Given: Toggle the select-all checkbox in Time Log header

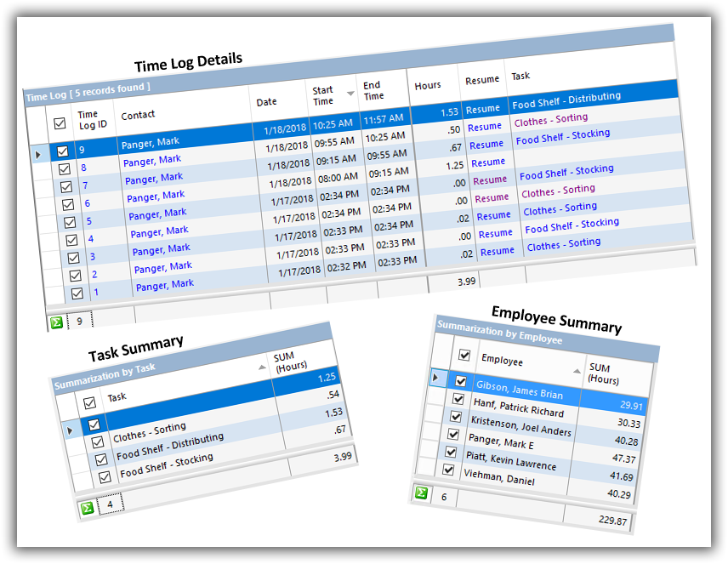Looking at the screenshot, I should coord(60,122).
